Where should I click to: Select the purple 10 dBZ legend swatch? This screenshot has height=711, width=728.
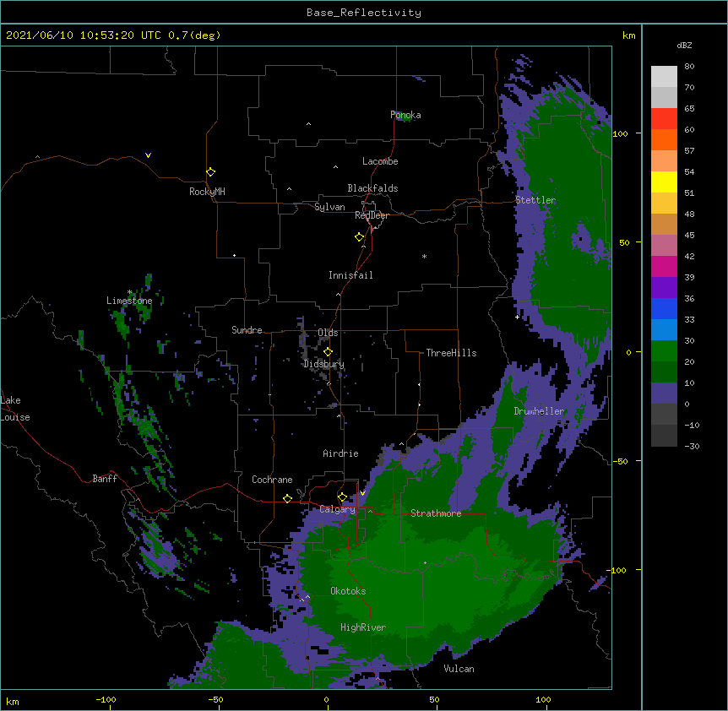664,393
